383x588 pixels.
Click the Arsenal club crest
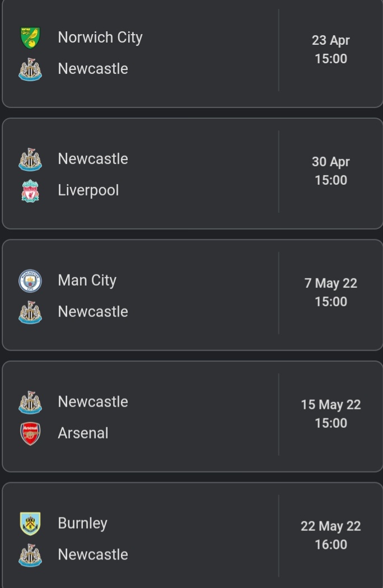coord(30,433)
